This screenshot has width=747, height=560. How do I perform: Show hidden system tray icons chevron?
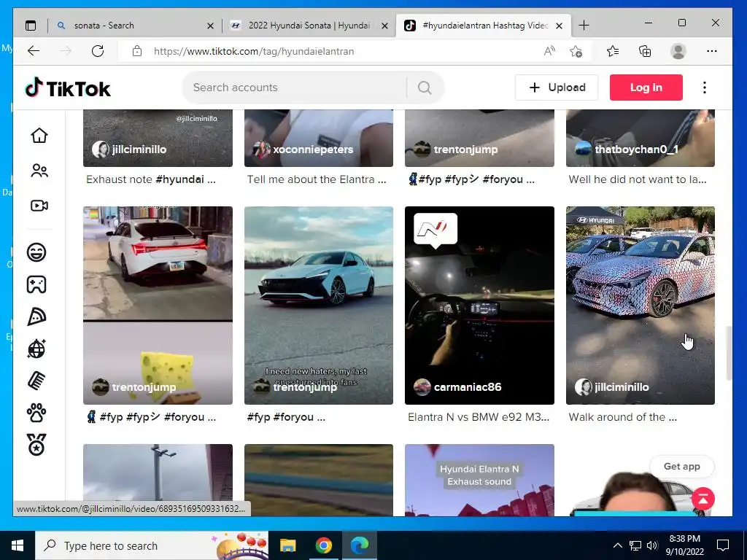point(617,545)
